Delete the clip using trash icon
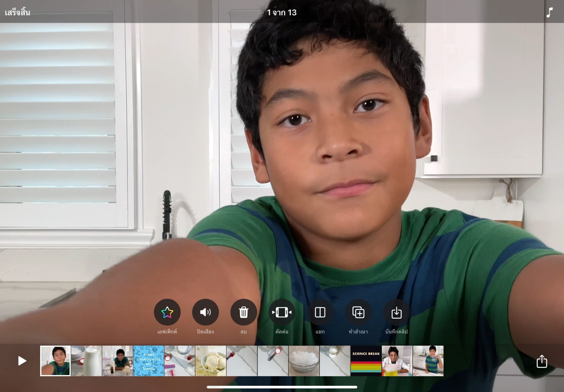 (x=244, y=312)
